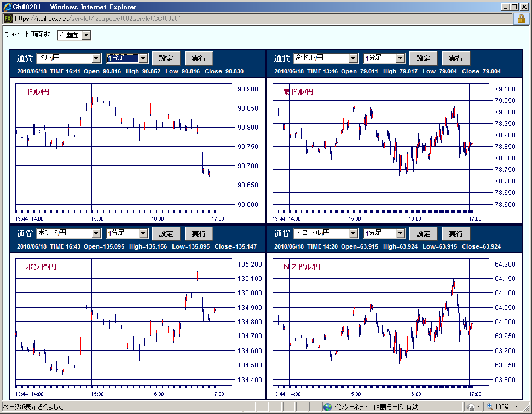532x414 pixels.
Task: Click 設定 button on the ポンド/円 panel
Action: 166,233
